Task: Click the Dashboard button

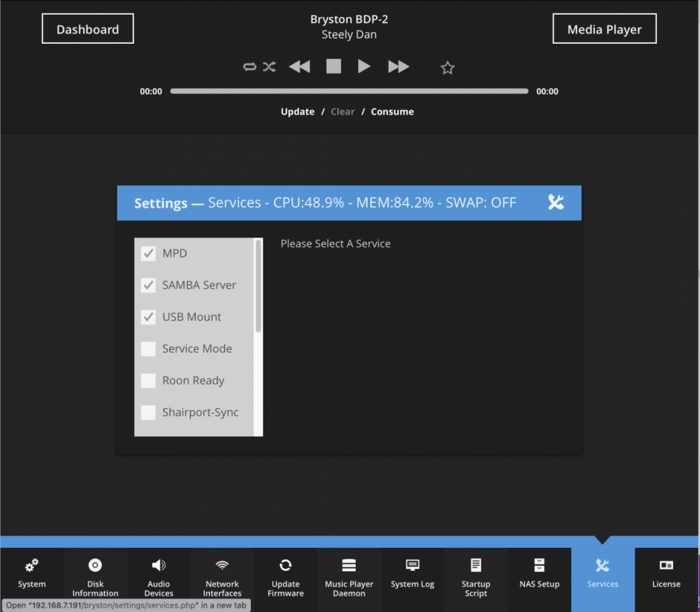Action: pos(88,29)
